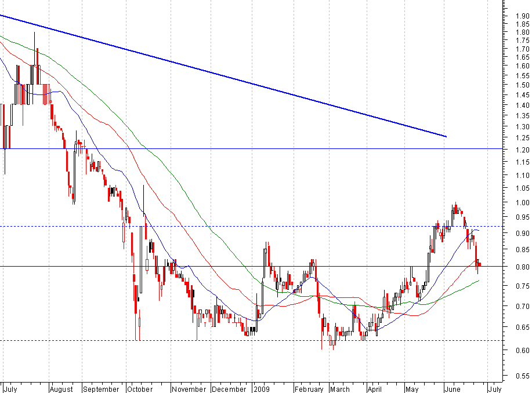
Task: Select the dashed horizontal line near 0.62
Action: click(x=251, y=340)
